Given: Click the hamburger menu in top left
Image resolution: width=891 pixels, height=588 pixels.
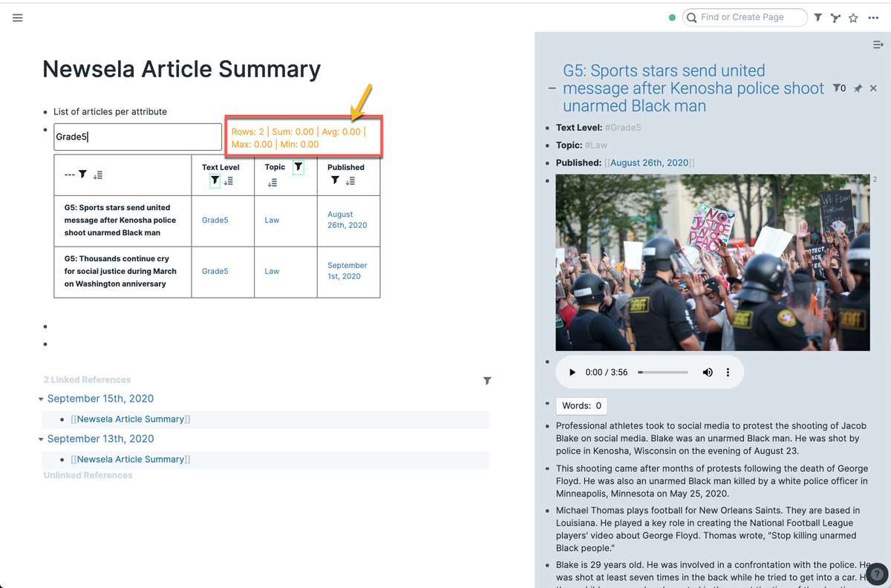Looking at the screenshot, I should pyautogui.click(x=18, y=17).
